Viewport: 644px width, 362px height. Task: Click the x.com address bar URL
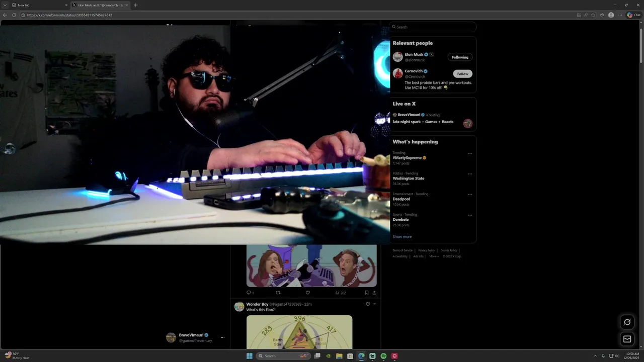(x=69, y=15)
